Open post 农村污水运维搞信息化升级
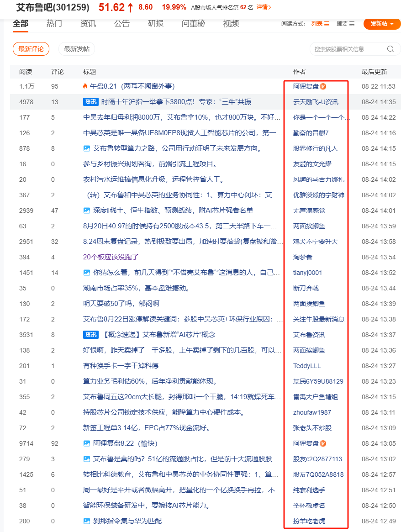 pos(153,179)
